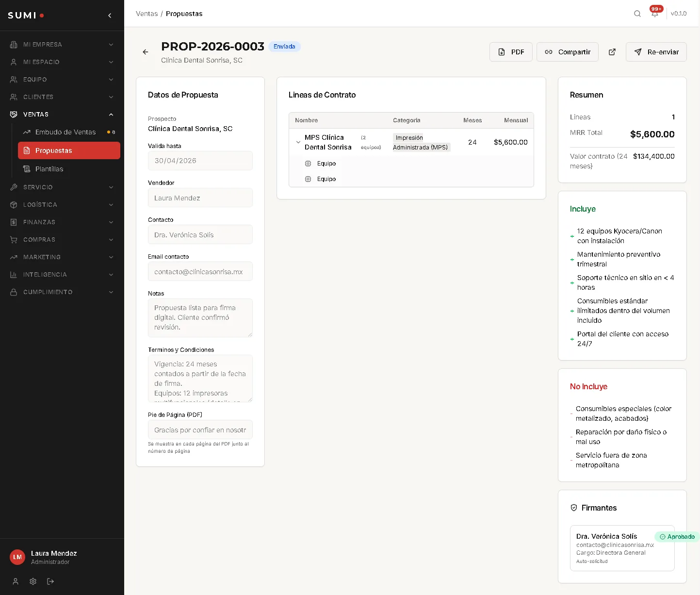The height and width of the screenshot is (595, 700).
Task: Expand the Finanzas menu section
Action: tap(62, 222)
